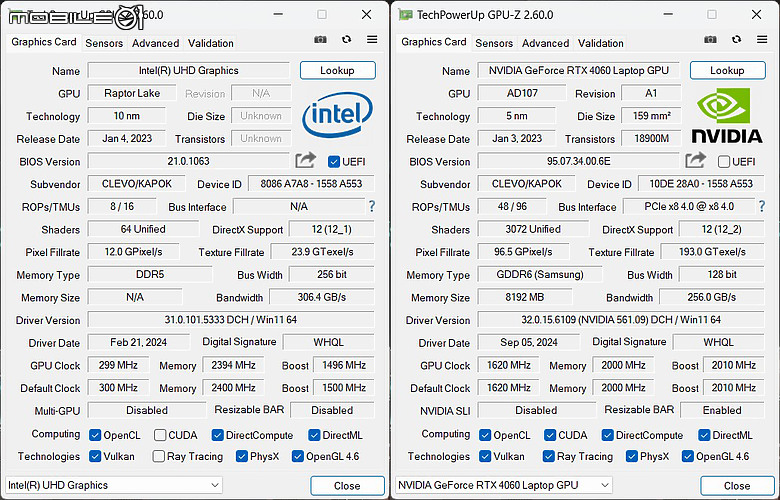Toggle OpenGL 4.6 checkbox in NVIDIA window
The height and width of the screenshot is (500, 780).
point(687,456)
